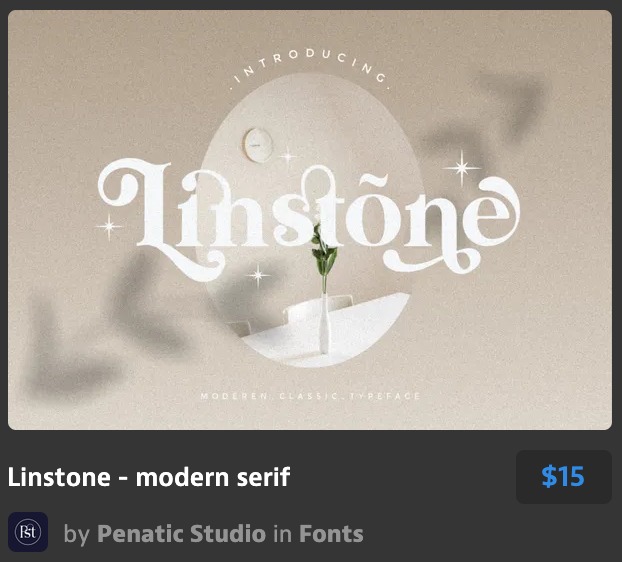Screen dimensions: 622x562
Task: Open the Fonts category link
Action: (x=331, y=533)
